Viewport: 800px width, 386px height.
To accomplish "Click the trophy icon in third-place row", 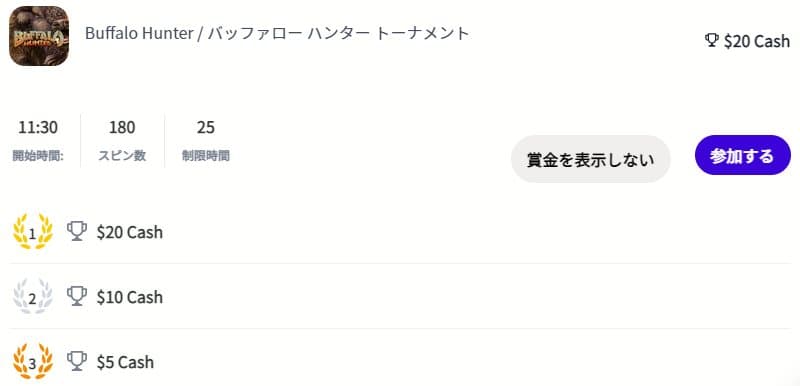I will [77, 362].
